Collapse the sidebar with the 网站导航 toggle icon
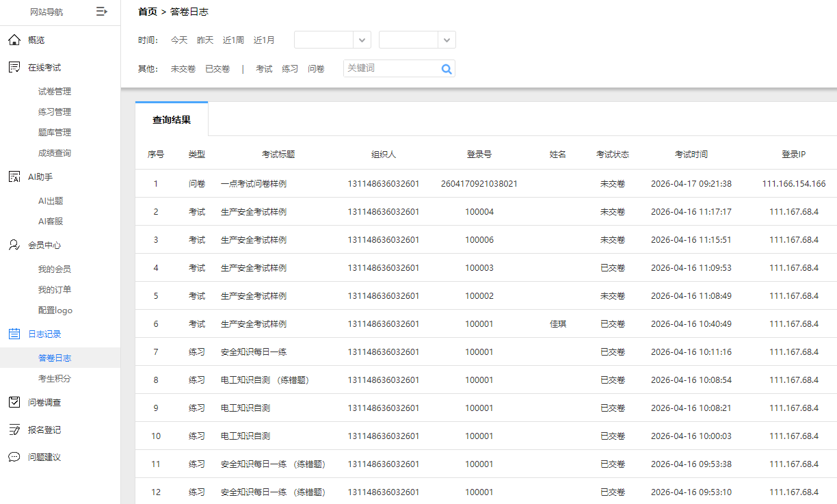Screen dimensions: 837x504 pos(101,12)
